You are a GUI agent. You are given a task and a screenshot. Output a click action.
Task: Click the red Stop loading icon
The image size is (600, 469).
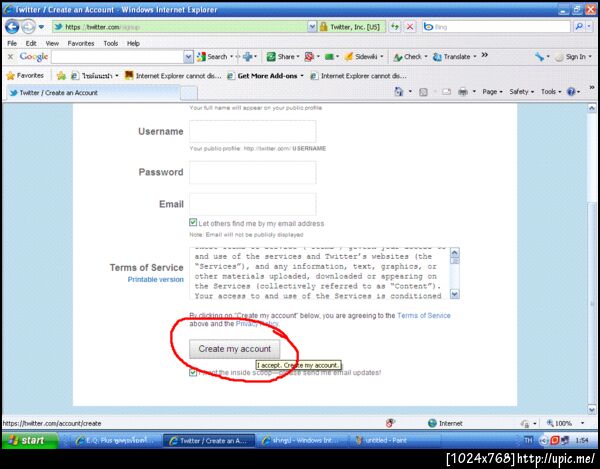click(x=410, y=27)
